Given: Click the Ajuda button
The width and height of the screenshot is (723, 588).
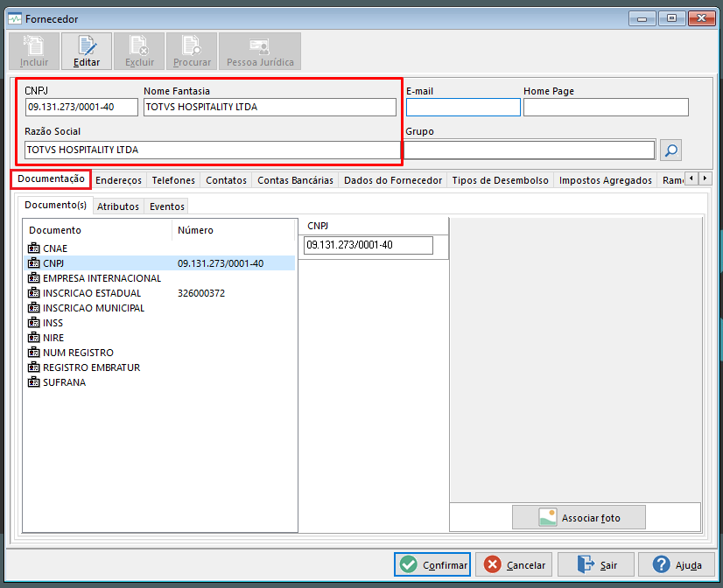Looking at the screenshot, I should (x=677, y=564).
